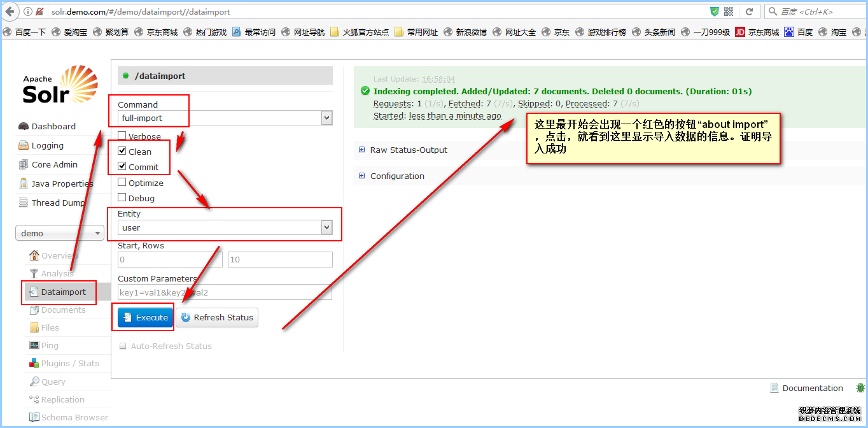The height and width of the screenshot is (428, 868).
Task: Click the Dashboard gauge icon
Action: point(23,126)
